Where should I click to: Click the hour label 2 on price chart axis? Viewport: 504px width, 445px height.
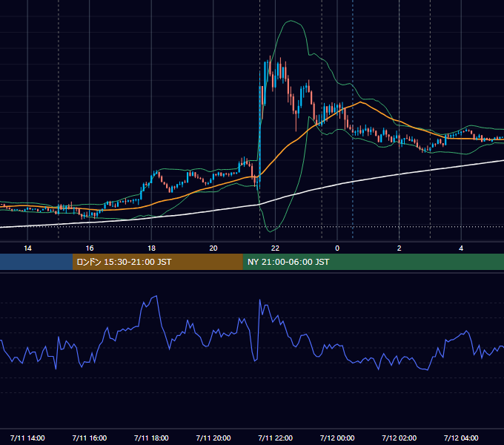[399, 248]
